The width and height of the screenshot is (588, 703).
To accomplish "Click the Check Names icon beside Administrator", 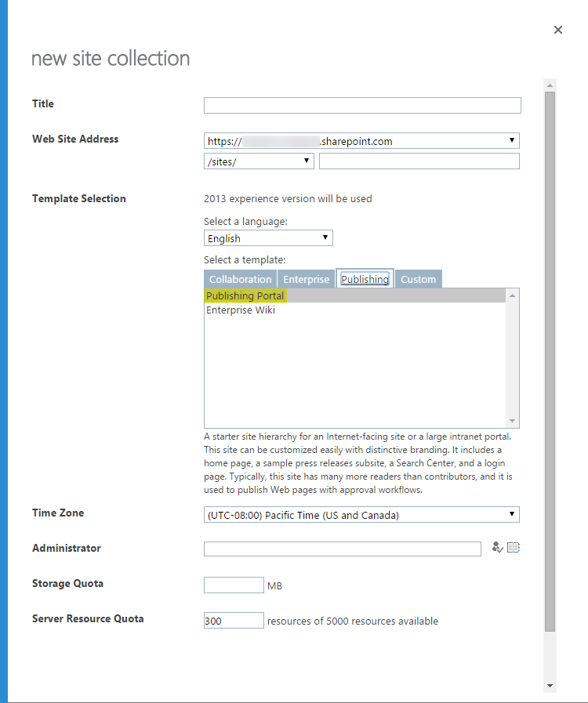I will coord(496,548).
